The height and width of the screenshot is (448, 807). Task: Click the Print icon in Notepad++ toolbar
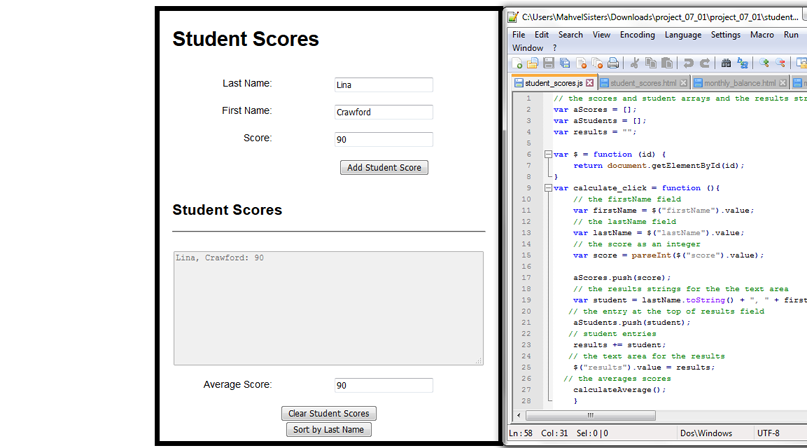[x=612, y=64]
